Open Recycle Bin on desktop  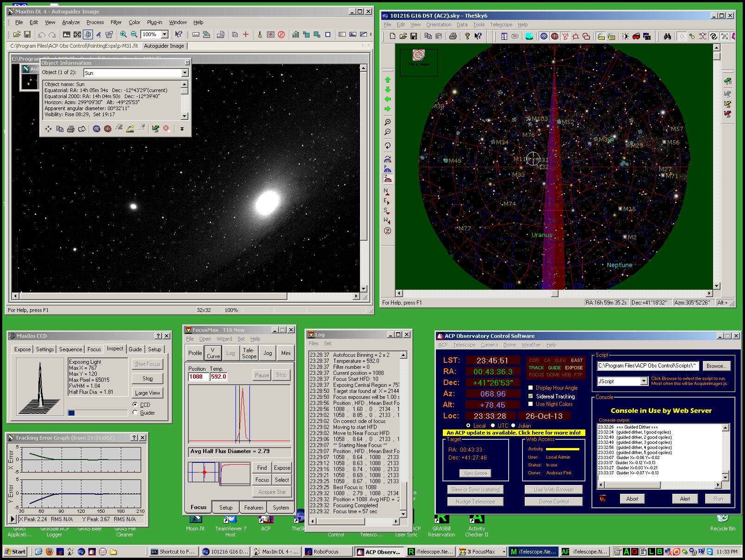coord(722,522)
